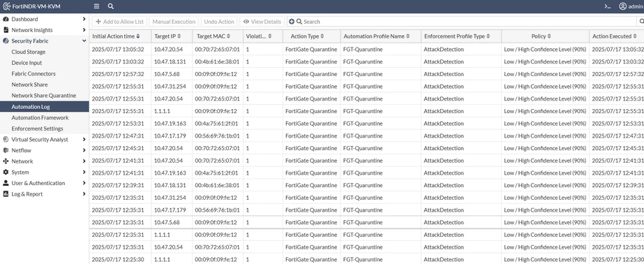Sort by Initial Action time sort arrows
Viewport: 644px width, 264px height.
pyautogui.click(x=138, y=36)
